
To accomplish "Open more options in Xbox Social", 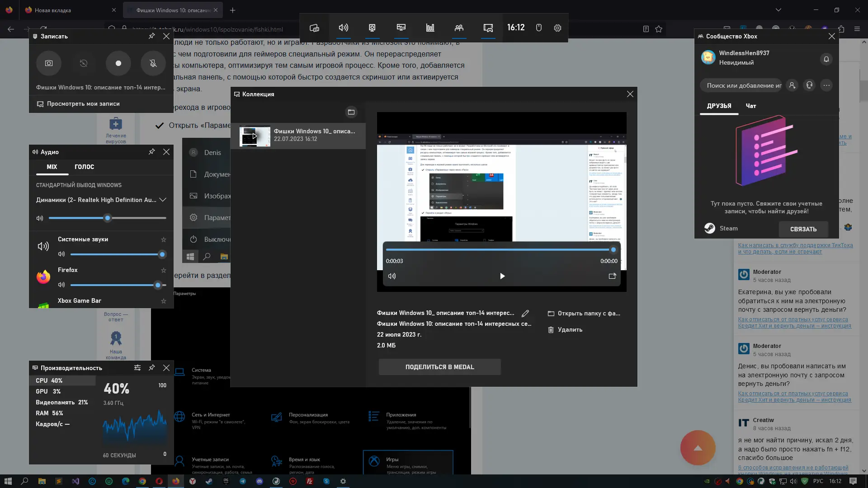I will pos(826,85).
